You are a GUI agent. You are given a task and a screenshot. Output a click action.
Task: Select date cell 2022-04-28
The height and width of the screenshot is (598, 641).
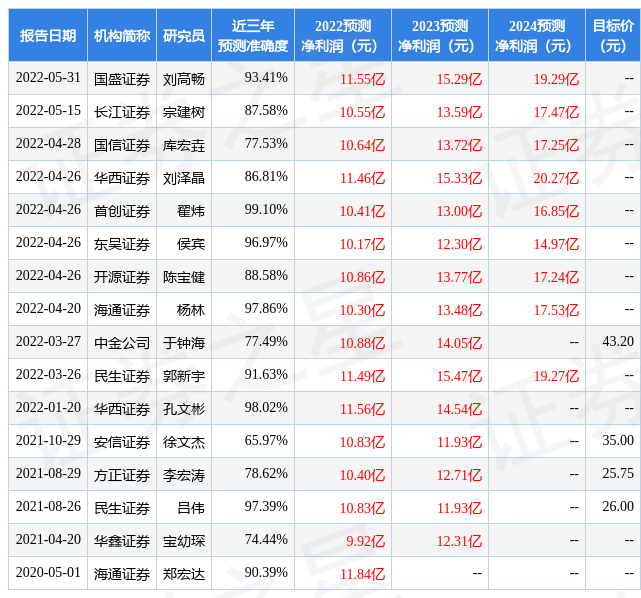point(48,143)
